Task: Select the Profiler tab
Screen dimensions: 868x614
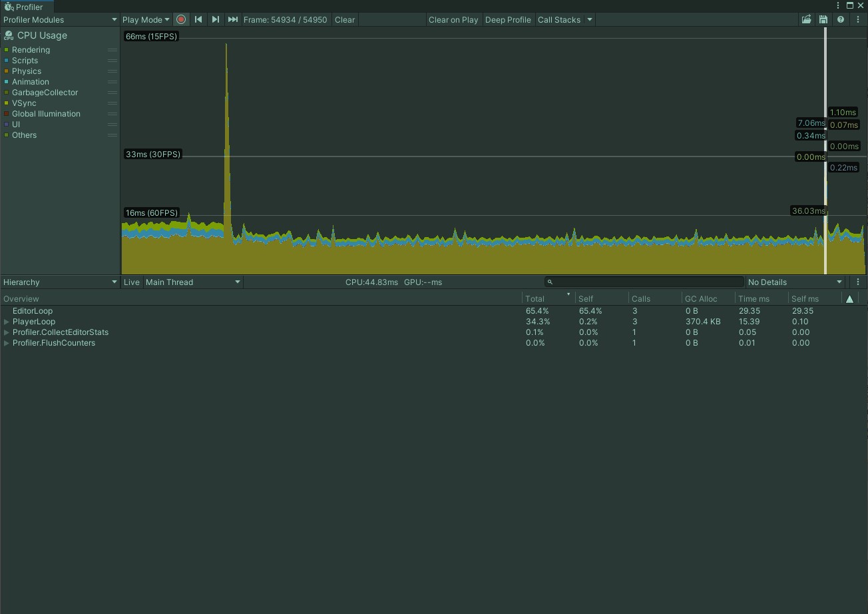Action: click(27, 7)
